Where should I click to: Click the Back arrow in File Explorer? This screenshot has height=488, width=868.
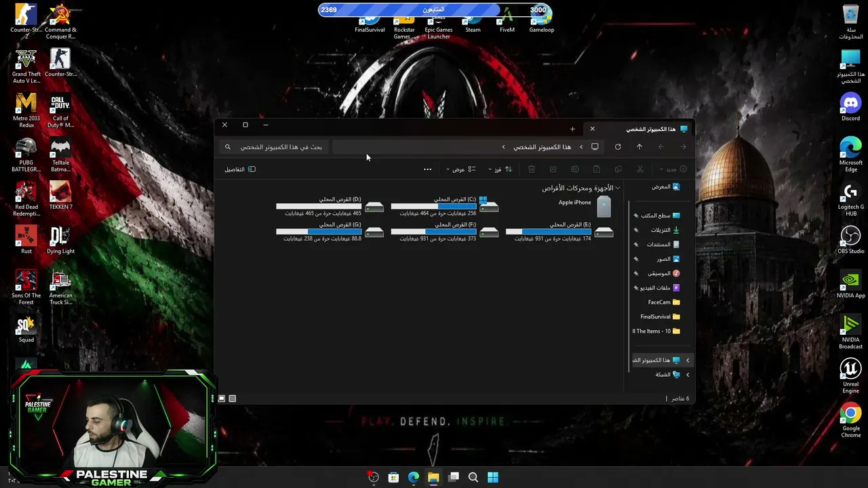coord(683,147)
